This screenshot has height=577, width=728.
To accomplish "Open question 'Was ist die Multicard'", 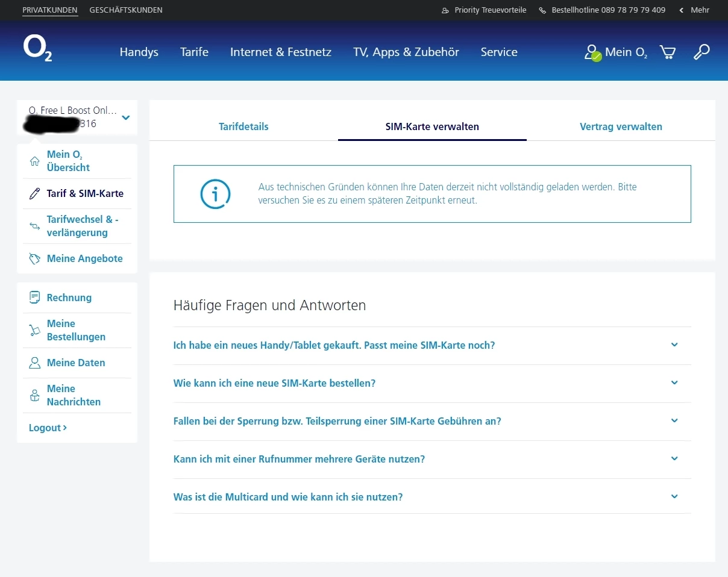I will click(287, 497).
